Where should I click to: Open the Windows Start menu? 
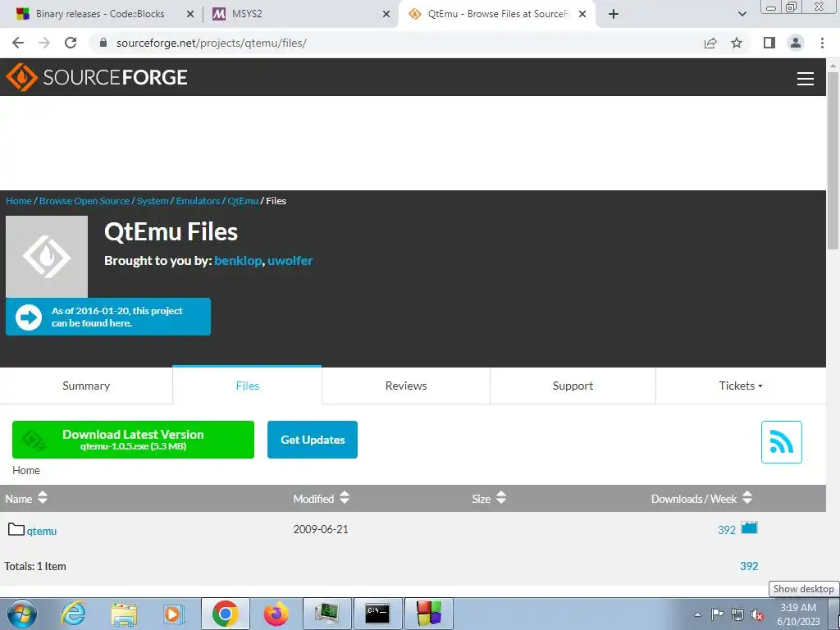[21, 614]
